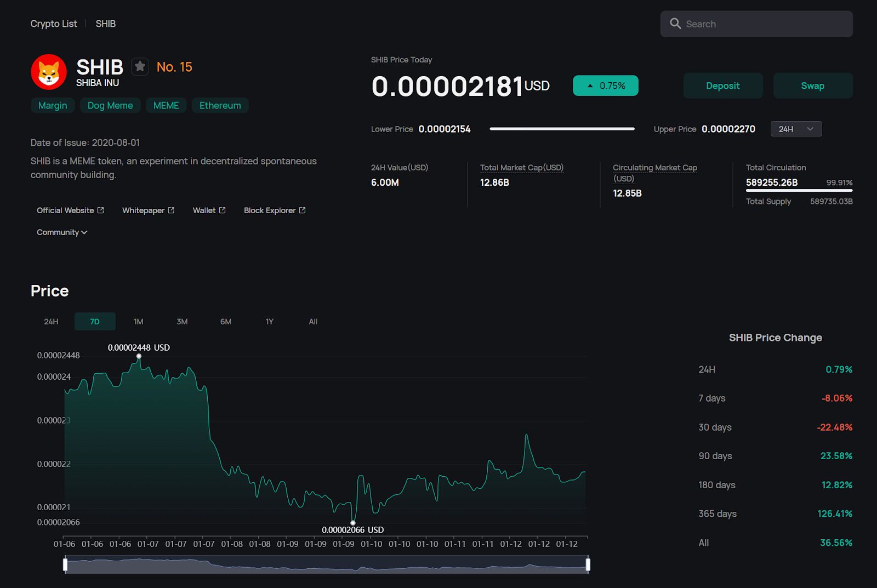Click the No. 15 rank label
This screenshot has height=588, width=877.
174,67
